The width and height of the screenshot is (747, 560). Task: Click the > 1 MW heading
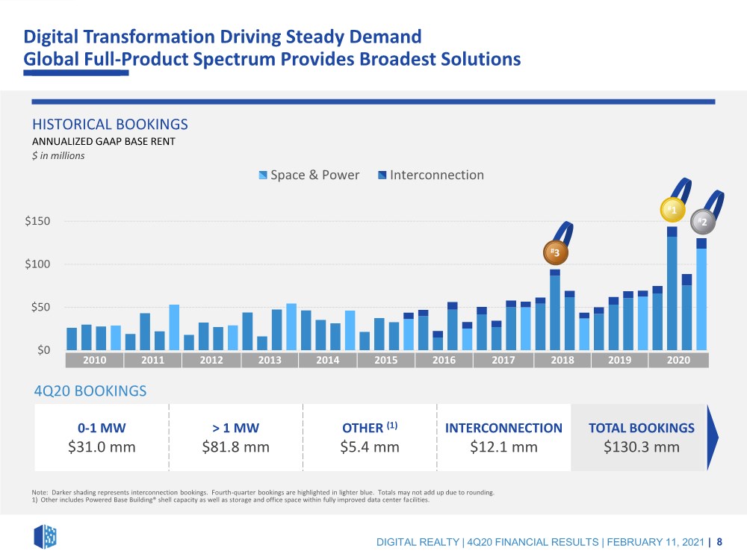pos(235,428)
